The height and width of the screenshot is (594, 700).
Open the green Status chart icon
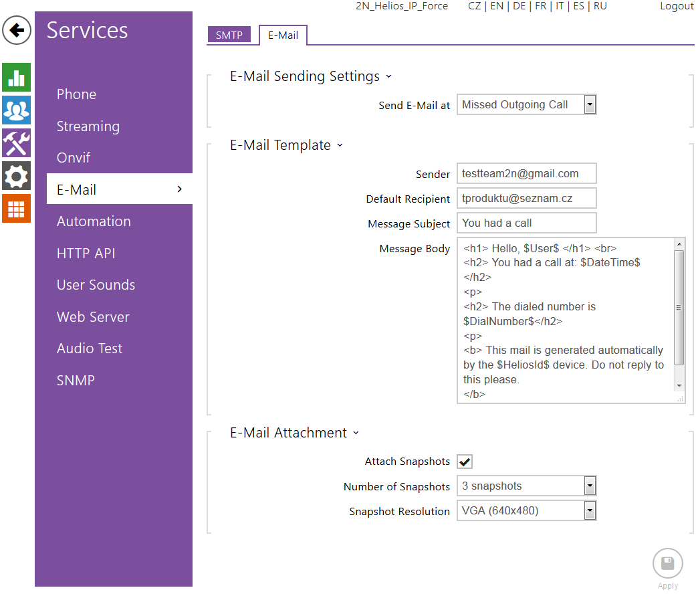tap(16, 78)
